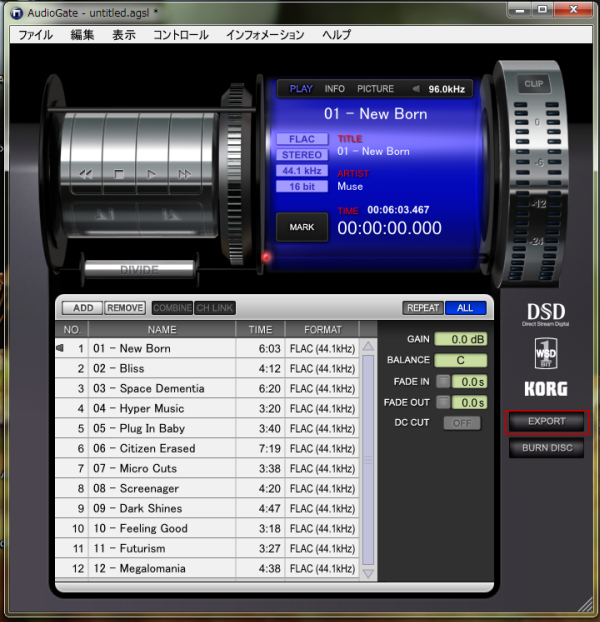
Task: Switch to the INFO display tab
Action: 335,89
